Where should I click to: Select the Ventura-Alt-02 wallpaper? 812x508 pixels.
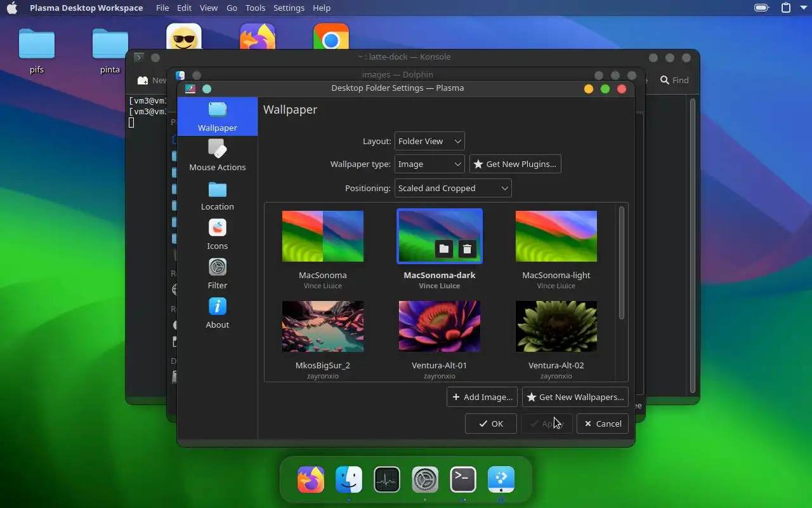(556, 326)
